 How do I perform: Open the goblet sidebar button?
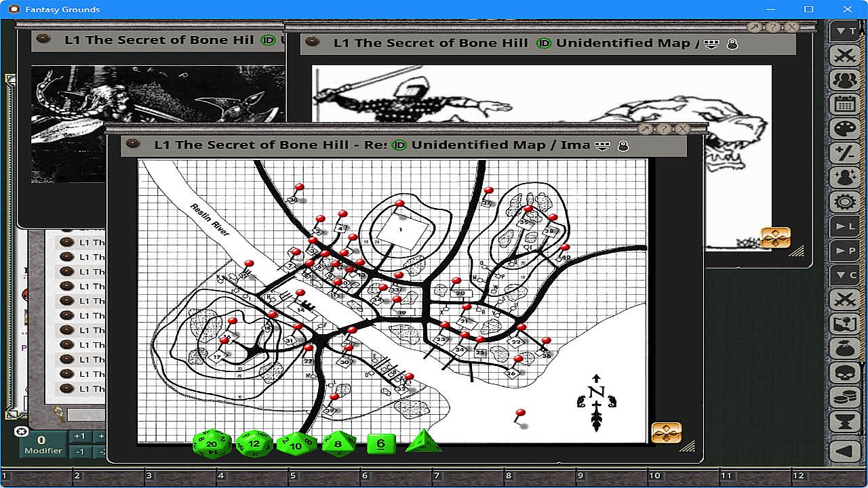(x=845, y=422)
